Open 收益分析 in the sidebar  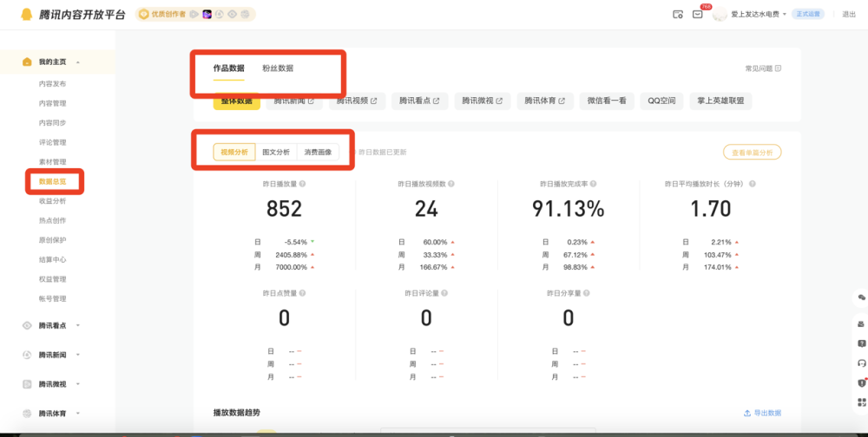(53, 201)
